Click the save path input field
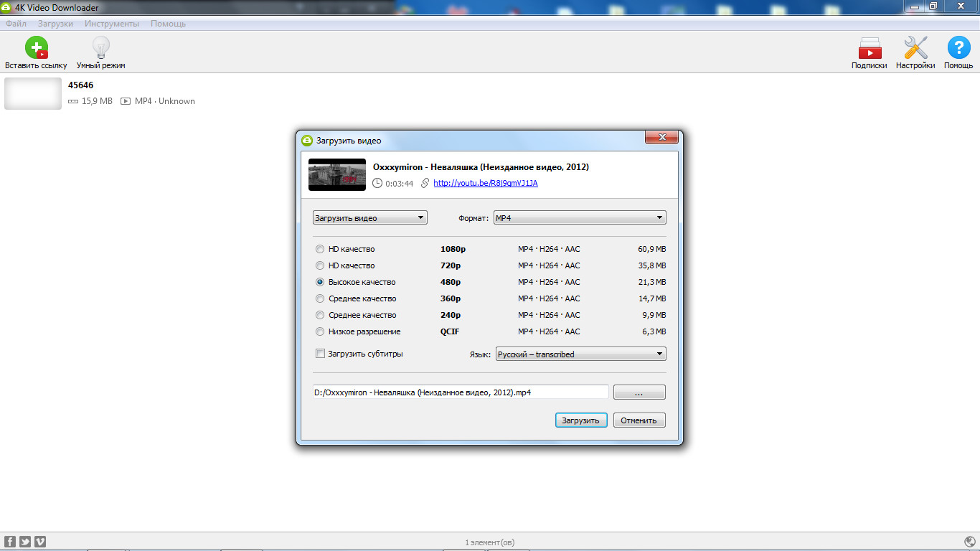 pos(461,392)
